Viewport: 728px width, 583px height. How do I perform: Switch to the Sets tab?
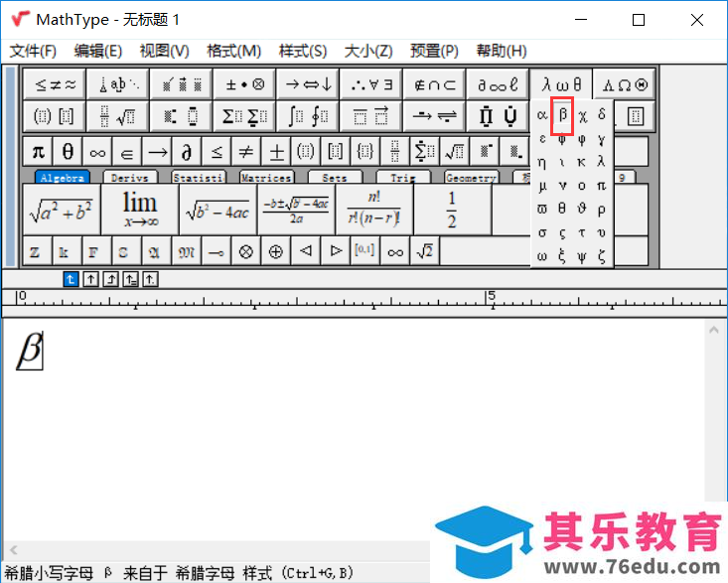coord(335,178)
